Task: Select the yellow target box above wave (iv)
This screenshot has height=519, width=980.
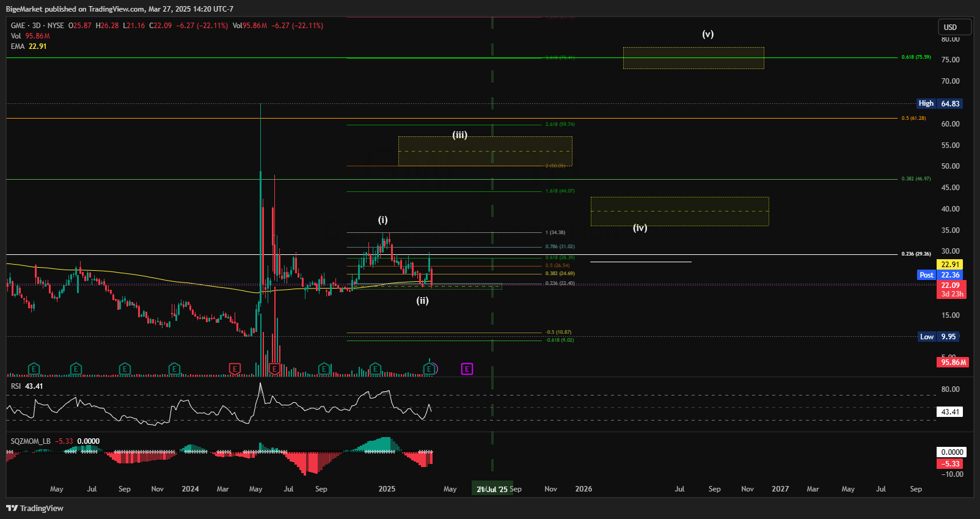Action: [679, 212]
